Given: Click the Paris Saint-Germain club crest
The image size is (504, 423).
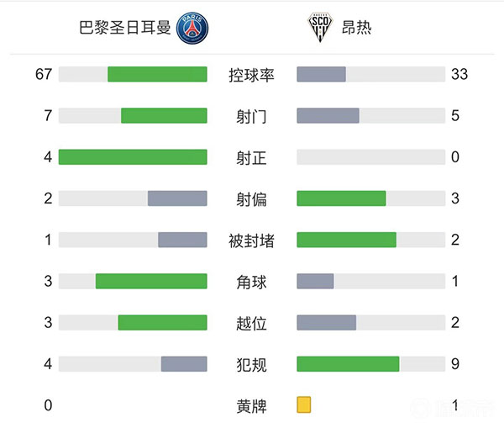Looking at the screenshot, I should 192,29.
